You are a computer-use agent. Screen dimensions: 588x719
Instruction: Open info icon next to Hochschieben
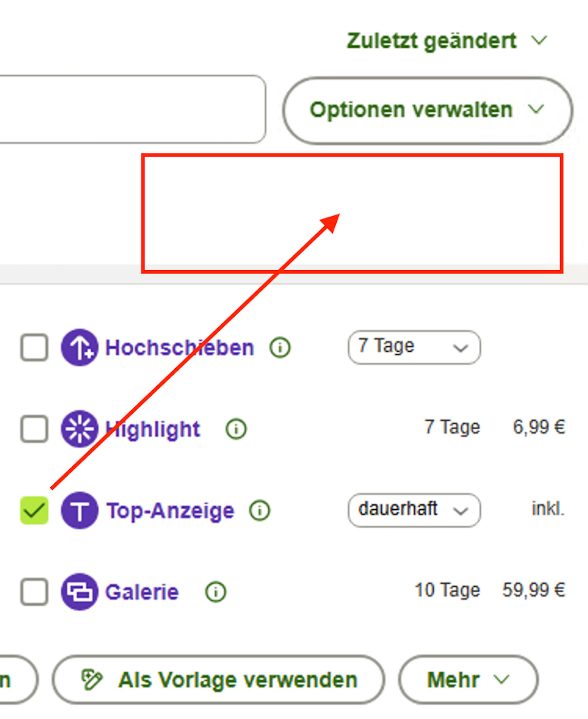(x=280, y=348)
